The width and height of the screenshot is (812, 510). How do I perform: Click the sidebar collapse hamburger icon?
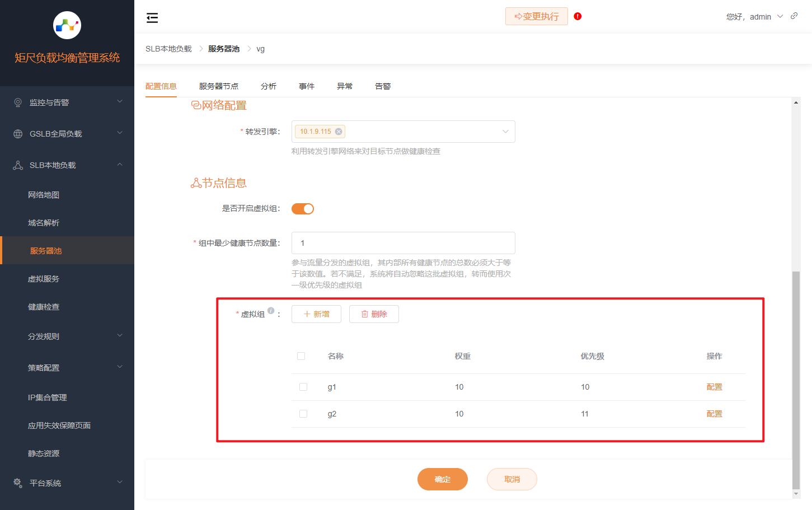tap(152, 18)
